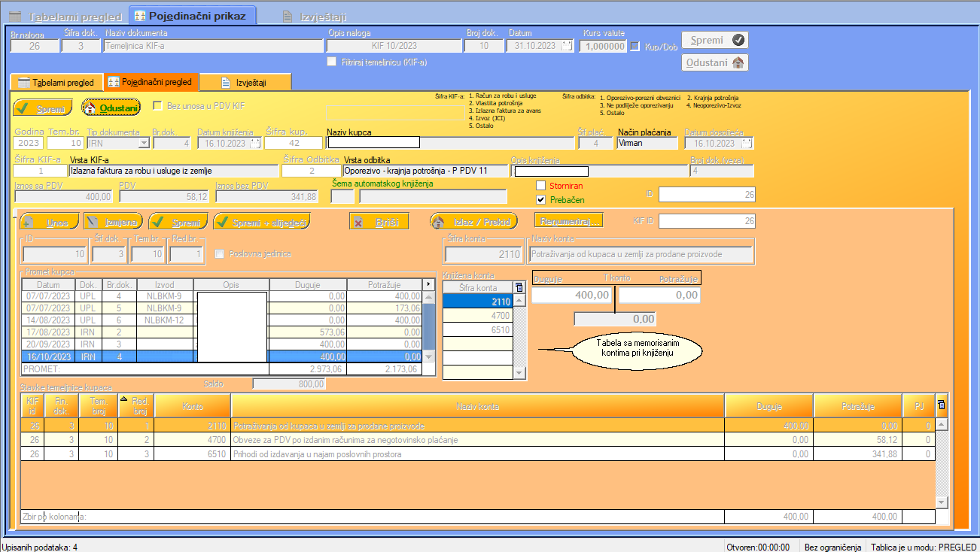
Task: Click the house icon on yellow Odustani button
Action: coord(90,108)
